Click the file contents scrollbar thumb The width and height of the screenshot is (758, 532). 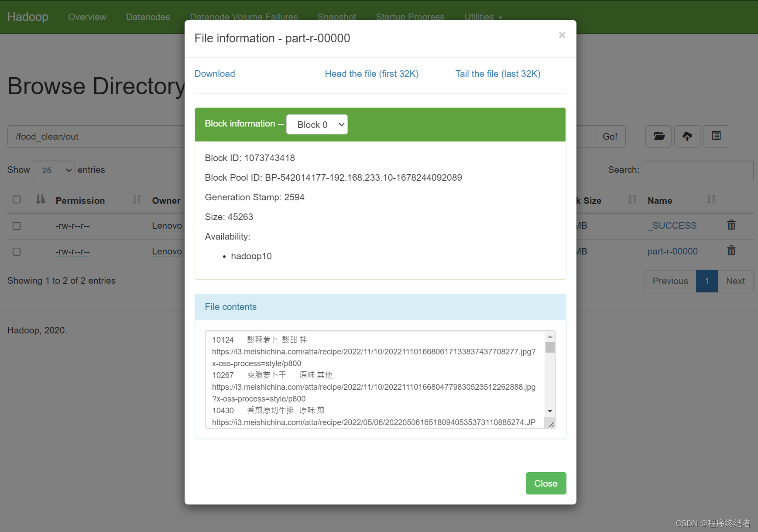coord(550,347)
